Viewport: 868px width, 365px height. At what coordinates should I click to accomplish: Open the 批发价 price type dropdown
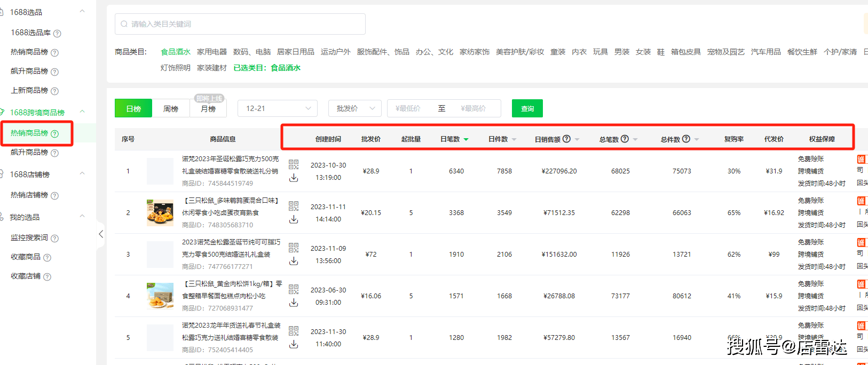point(355,108)
